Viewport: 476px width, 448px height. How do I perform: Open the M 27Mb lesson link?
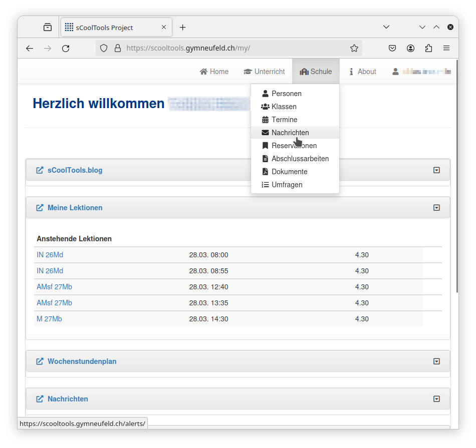[x=49, y=319]
